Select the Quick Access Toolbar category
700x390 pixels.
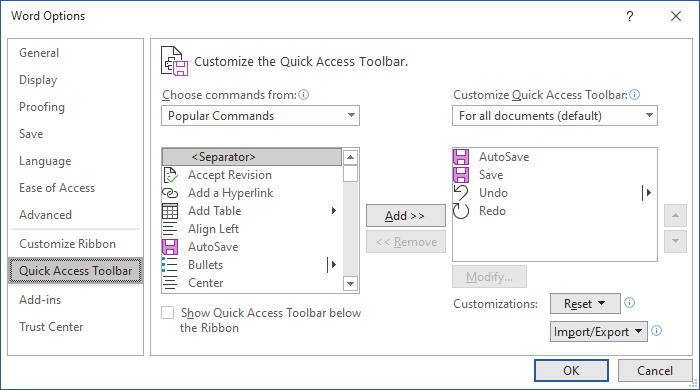coord(75,271)
